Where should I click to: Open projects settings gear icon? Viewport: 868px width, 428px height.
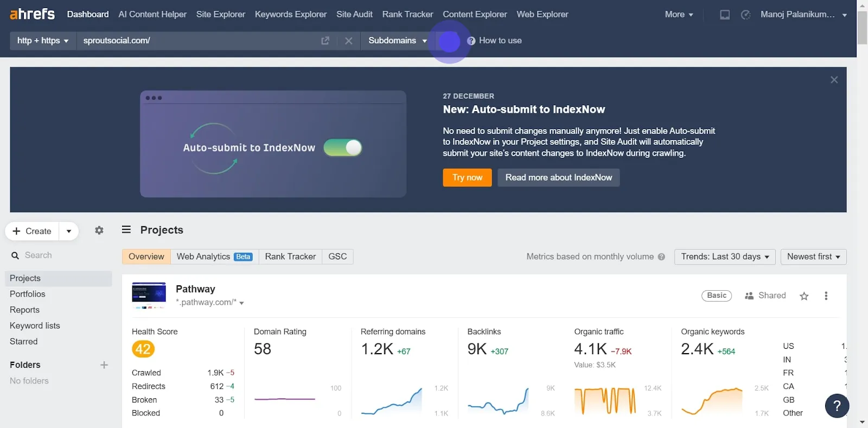[x=99, y=231]
